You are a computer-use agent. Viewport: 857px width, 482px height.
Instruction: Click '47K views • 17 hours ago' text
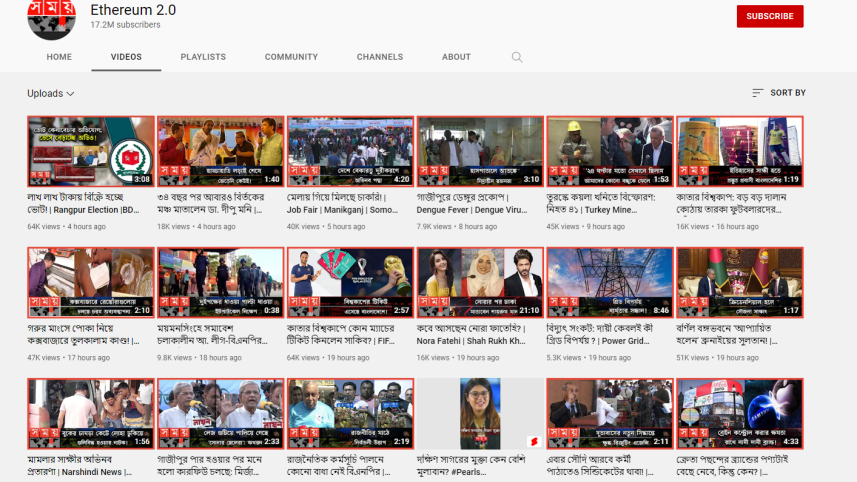[68, 357]
